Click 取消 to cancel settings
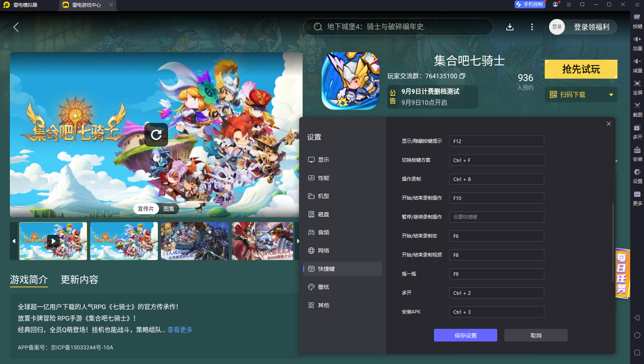 pos(536,335)
